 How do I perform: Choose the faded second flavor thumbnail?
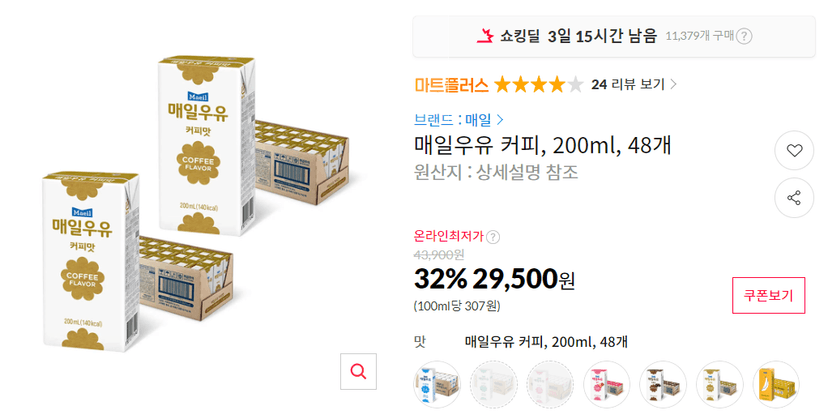click(493, 384)
